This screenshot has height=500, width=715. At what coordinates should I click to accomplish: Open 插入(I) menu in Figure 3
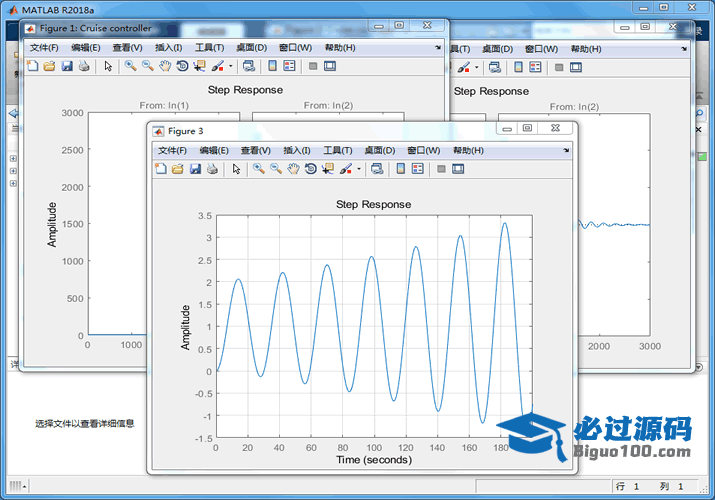coord(297,150)
